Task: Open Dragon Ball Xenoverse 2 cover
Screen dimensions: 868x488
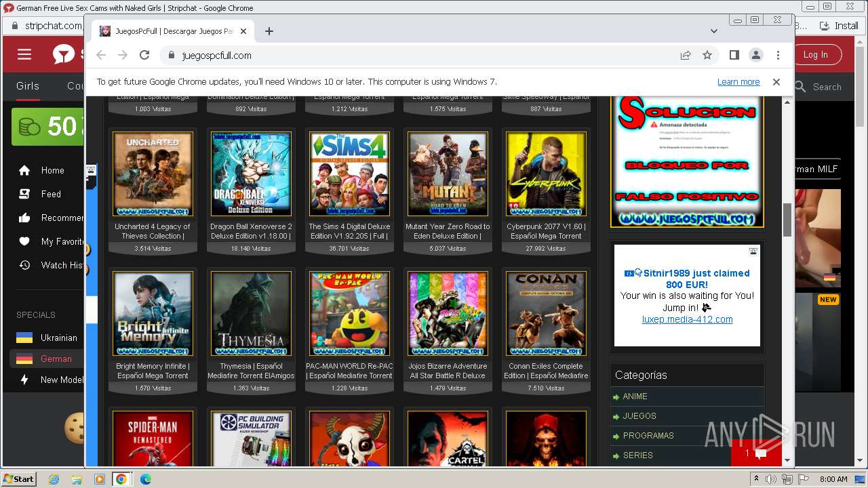Action: click(251, 174)
